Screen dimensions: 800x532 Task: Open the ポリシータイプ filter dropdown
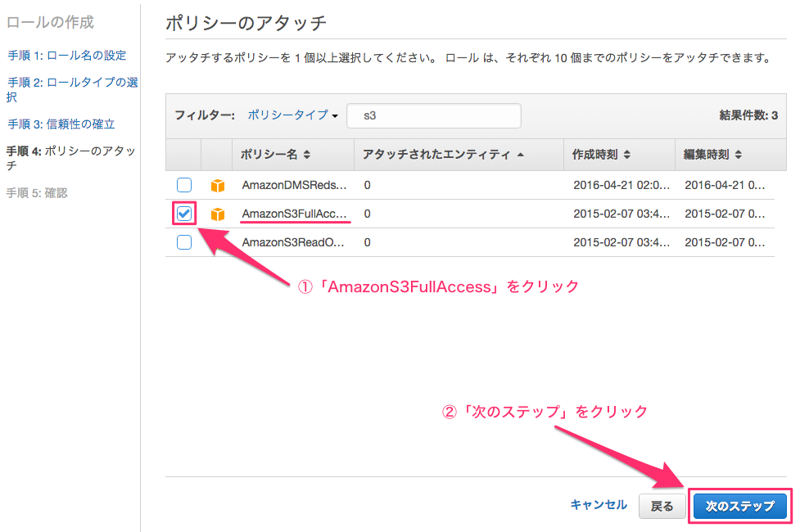293,115
